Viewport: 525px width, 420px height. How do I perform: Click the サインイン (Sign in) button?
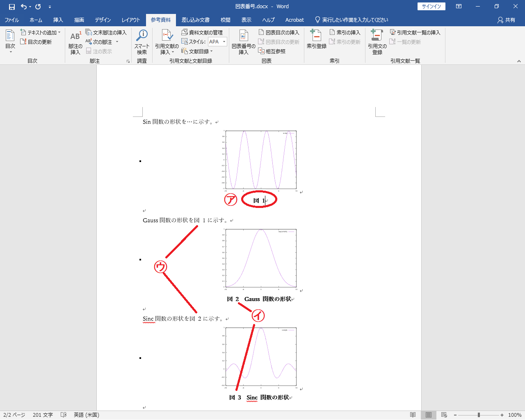(431, 7)
